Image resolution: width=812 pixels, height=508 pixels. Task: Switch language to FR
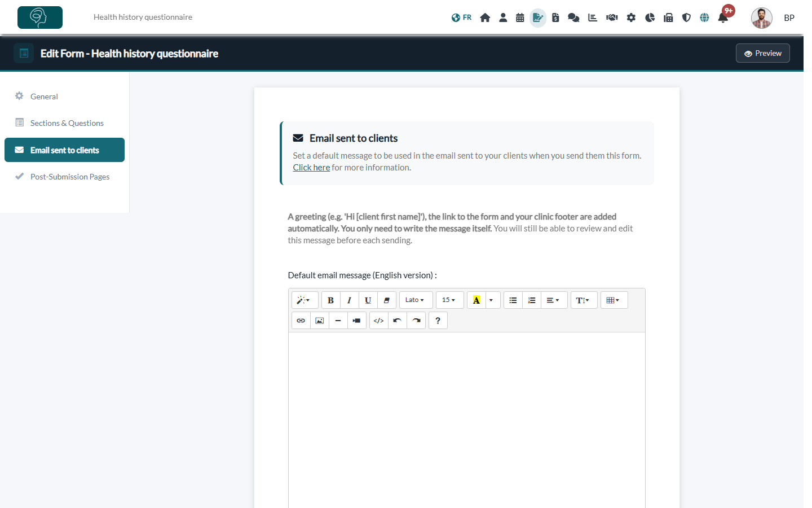coord(461,17)
